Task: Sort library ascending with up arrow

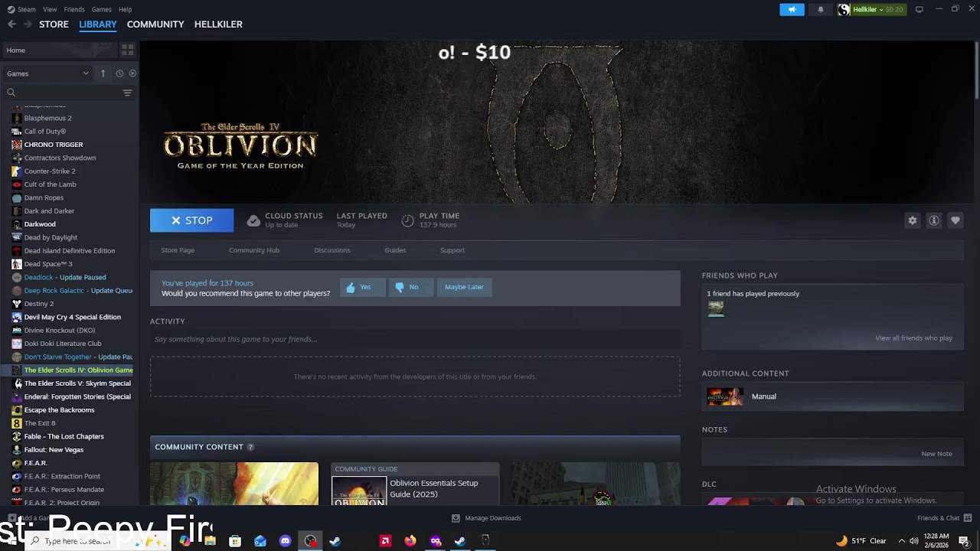Action: pos(103,73)
